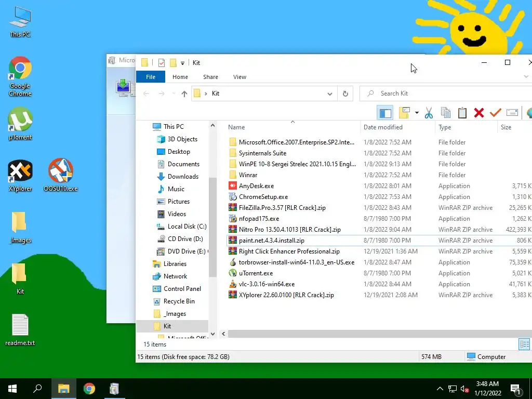This screenshot has height=399, width=532.
Task: Select Nitro Pro 13.50.4.1013 zip
Action: (x=290, y=229)
